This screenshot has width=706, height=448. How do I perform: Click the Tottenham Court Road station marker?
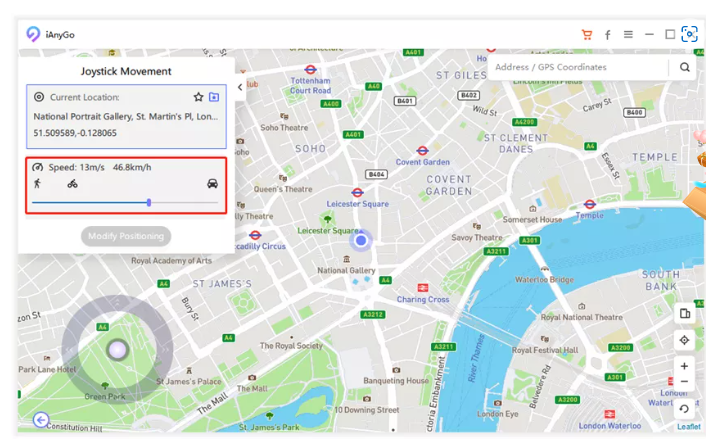[310, 70]
